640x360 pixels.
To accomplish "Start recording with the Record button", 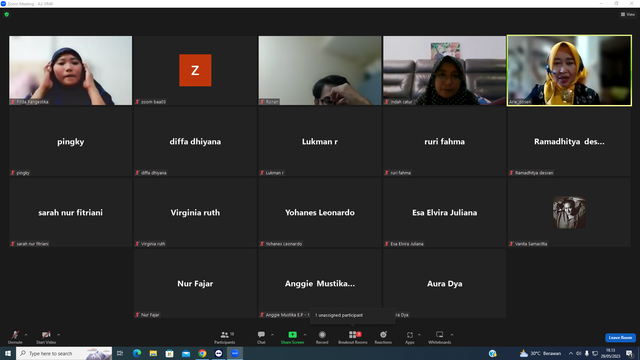I will [322, 337].
